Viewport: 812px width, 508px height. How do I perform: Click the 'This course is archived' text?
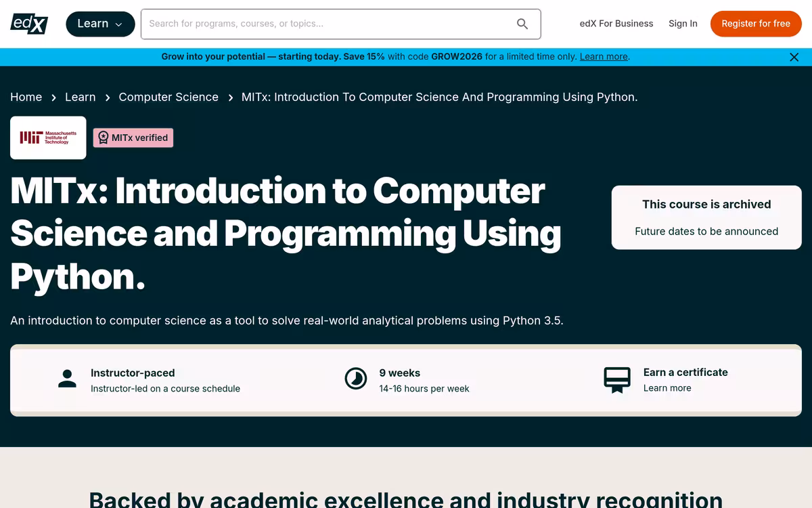pos(706,205)
